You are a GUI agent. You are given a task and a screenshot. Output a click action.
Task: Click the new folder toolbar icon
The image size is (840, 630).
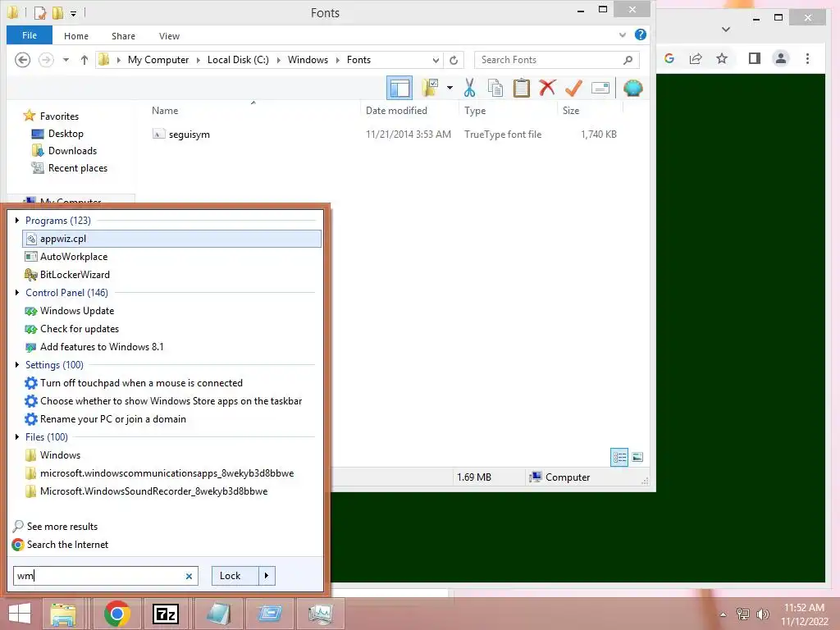[x=430, y=87]
